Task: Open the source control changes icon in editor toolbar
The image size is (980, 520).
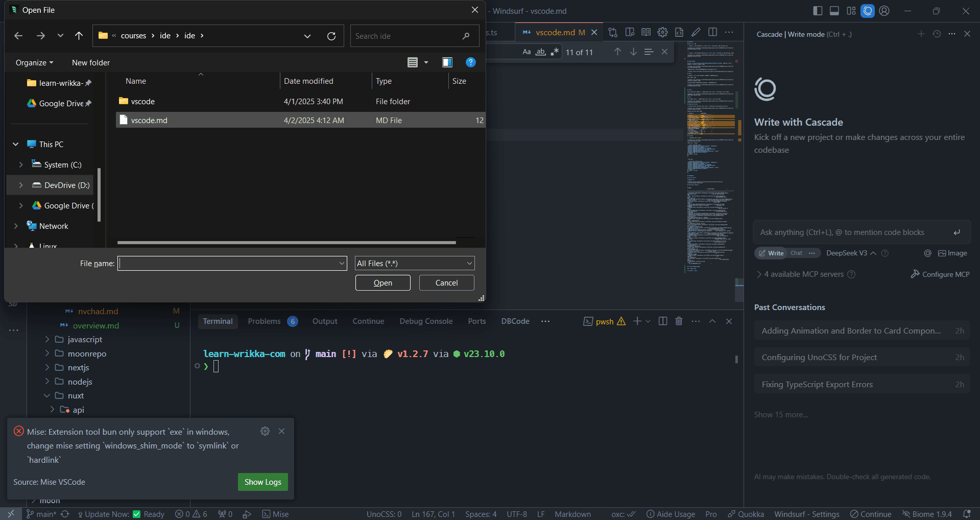Action: click(x=613, y=32)
